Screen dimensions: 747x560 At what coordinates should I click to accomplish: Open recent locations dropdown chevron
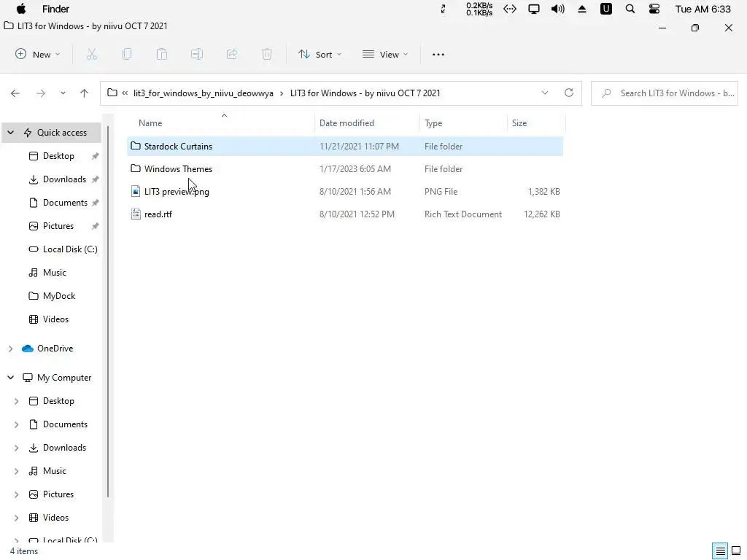[x=63, y=93]
